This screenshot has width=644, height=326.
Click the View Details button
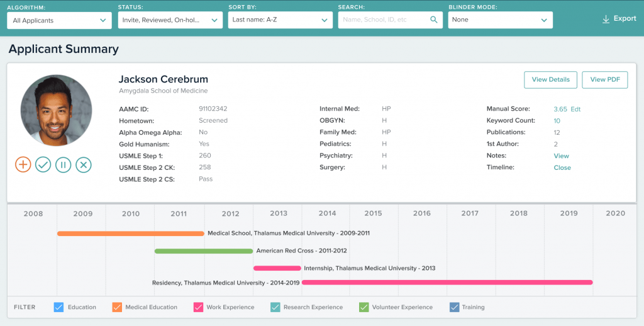[550, 80]
